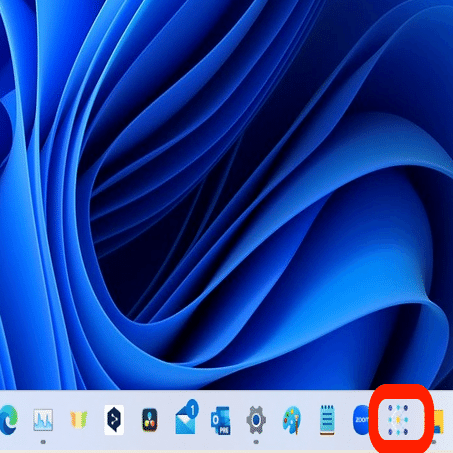453x453 pixels.
Task: Open the dark chat-bubble arrow app
Action: click(x=114, y=420)
